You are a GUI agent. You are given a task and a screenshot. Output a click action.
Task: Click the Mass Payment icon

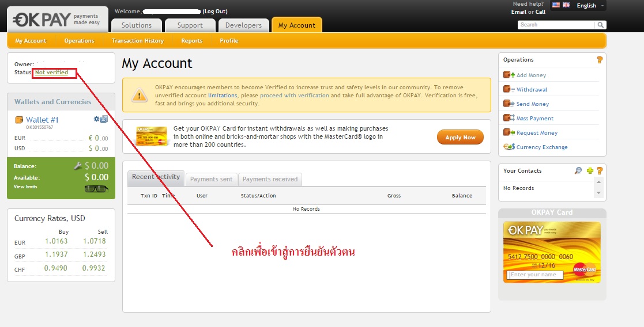pyautogui.click(x=509, y=118)
